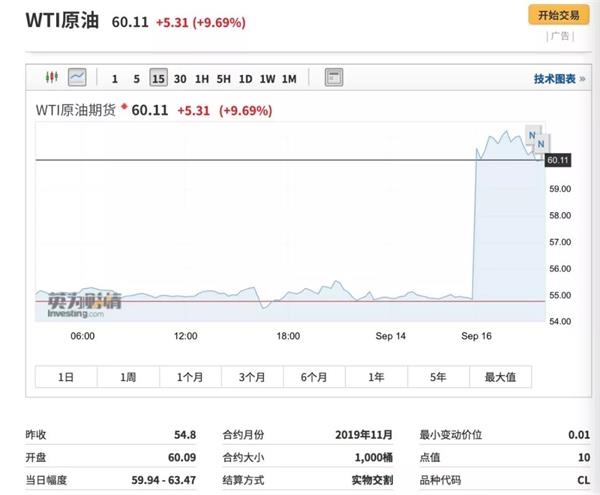The width and height of the screenshot is (600, 495).
Task: Click the contract size 1,000桶
Action: click(x=374, y=457)
